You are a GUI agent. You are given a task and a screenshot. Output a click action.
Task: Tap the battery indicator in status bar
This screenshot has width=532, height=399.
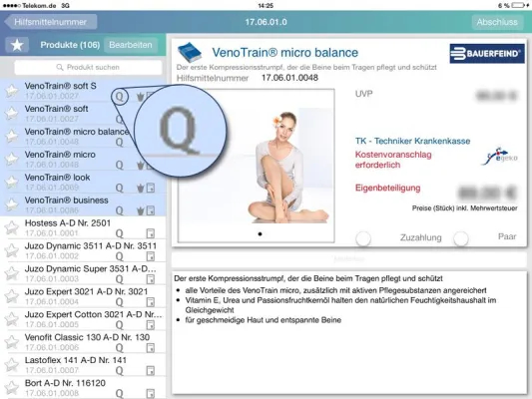pos(519,5)
